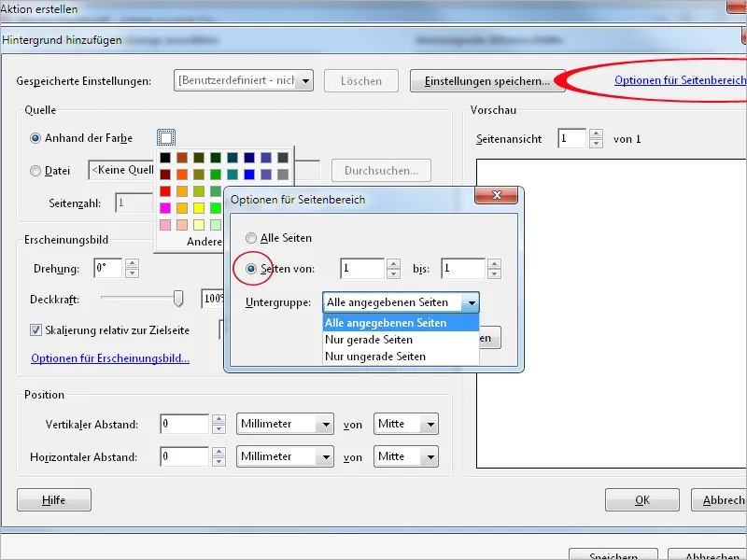Viewport: 747px width, 560px height.
Task: Pick the bright red swatch
Action: point(165,191)
